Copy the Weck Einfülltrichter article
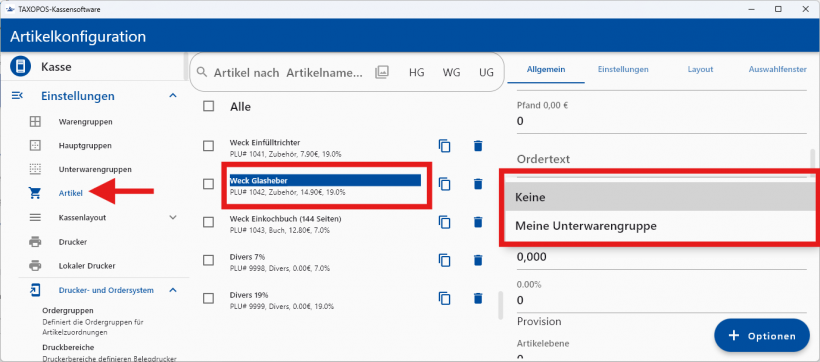820x362 pixels. click(445, 146)
